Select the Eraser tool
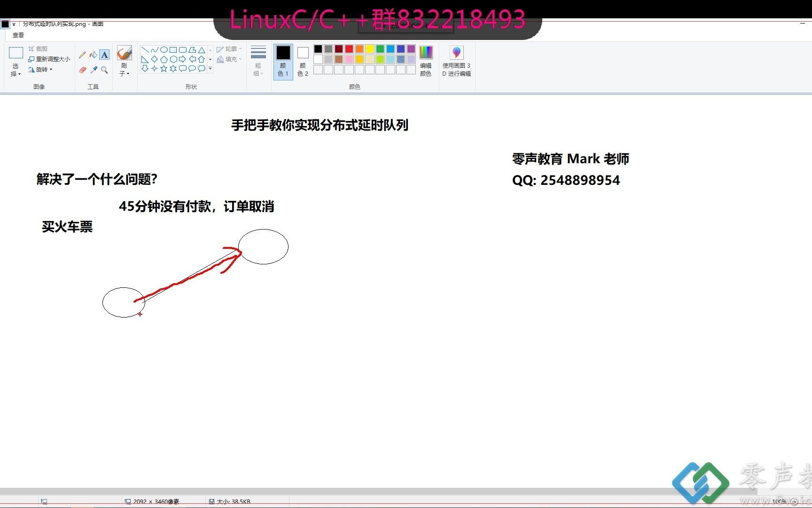 [x=82, y=70]
